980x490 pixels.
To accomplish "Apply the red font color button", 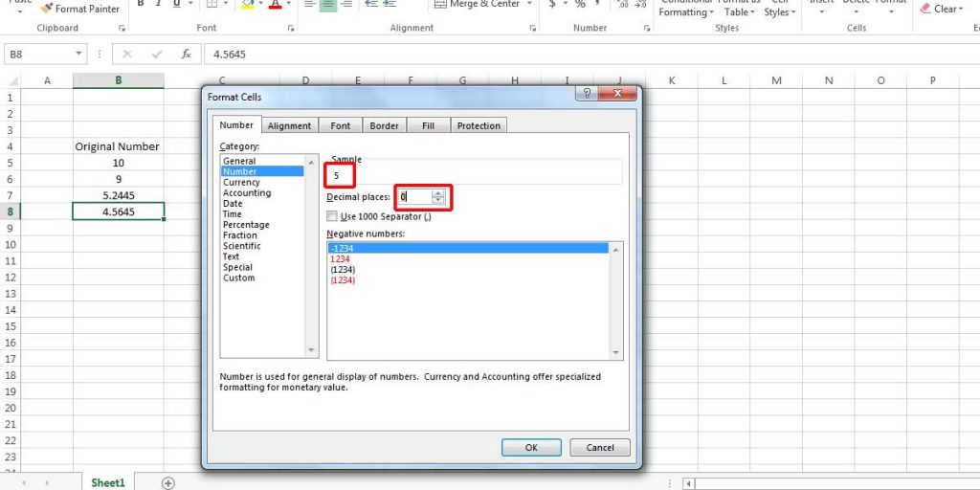I will [275, 4].
